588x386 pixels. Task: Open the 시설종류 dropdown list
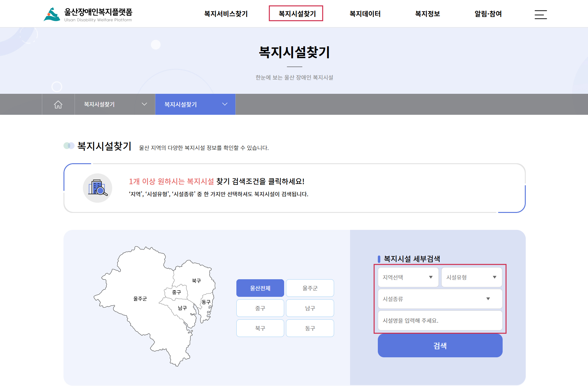coord(440,299)
